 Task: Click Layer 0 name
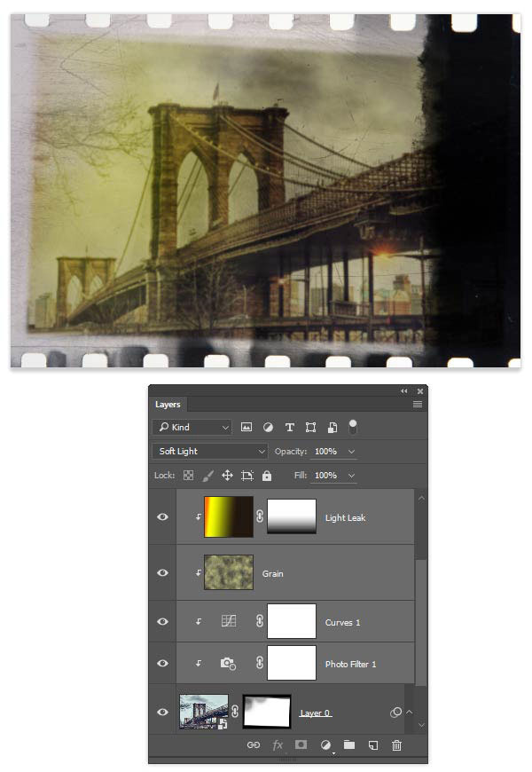pos(316,713)
